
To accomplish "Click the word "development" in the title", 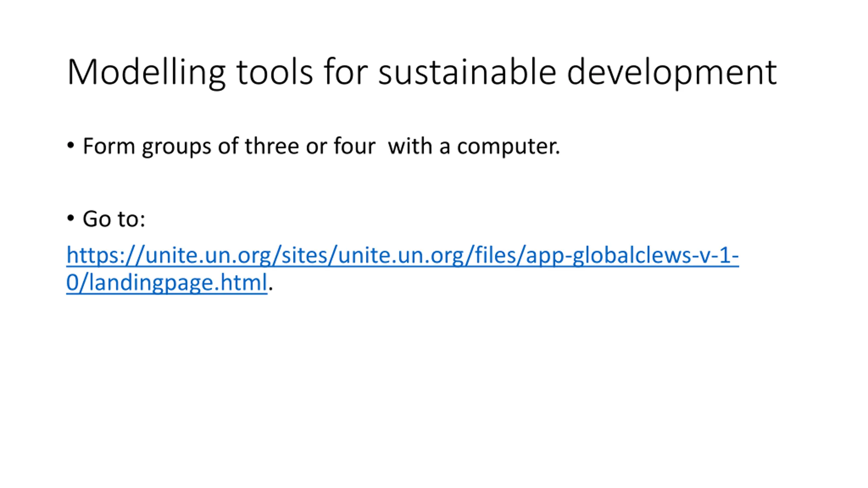I will pos(672,73).
